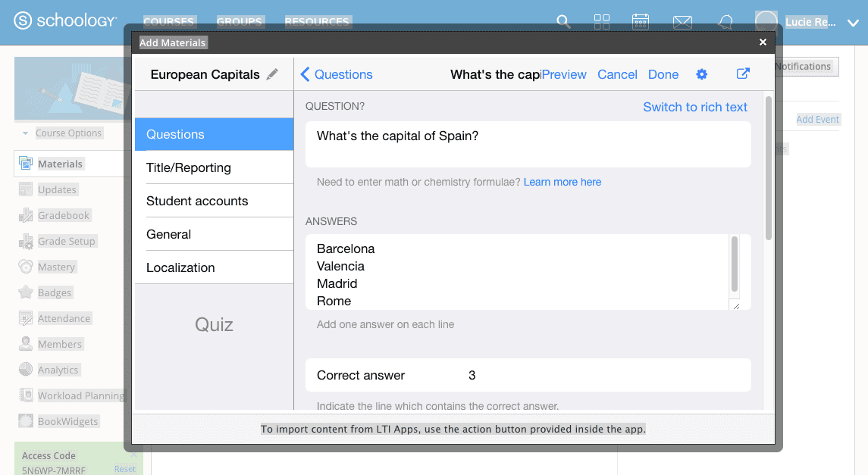
Task: Open the Learn more here link
Action: [x=562, y=182]
